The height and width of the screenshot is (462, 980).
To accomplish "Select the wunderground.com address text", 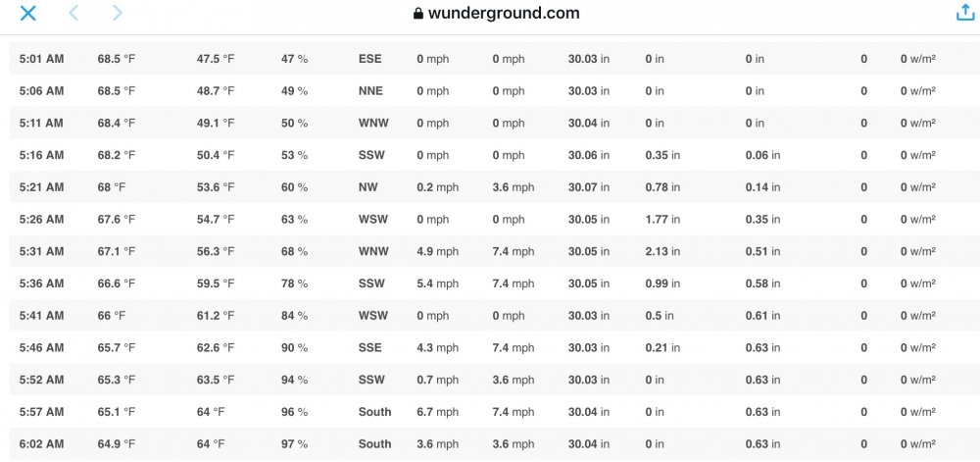I will (504, 13).
